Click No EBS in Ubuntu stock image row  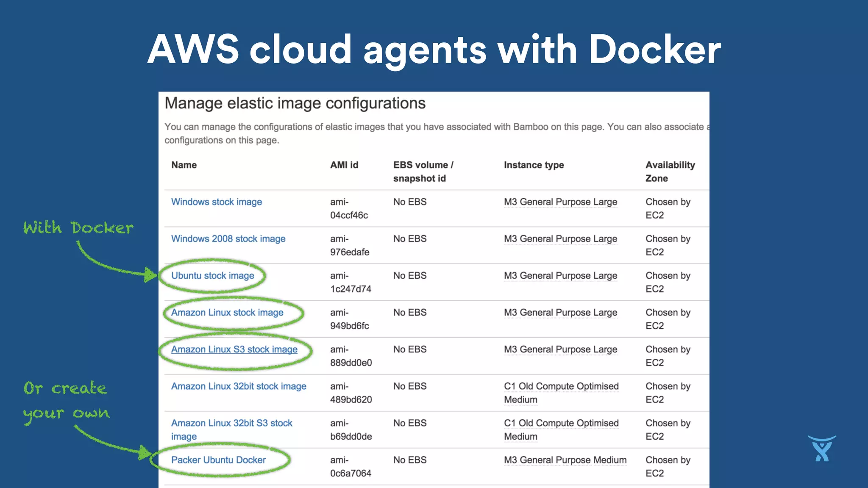(x=410, y=276)
